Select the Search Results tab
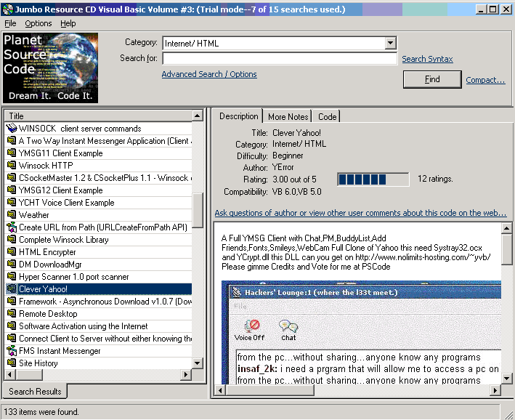The width and height of the screenshot is (515, 420). point(35,392)
